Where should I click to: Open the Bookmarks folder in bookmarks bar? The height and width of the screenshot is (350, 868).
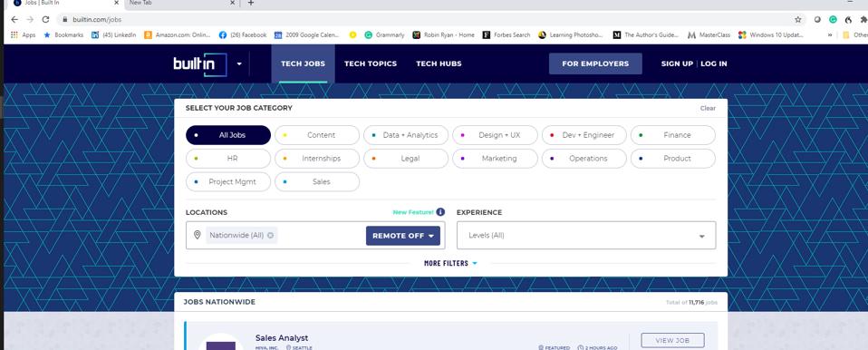pyautogui.click(x=63, y=34)
